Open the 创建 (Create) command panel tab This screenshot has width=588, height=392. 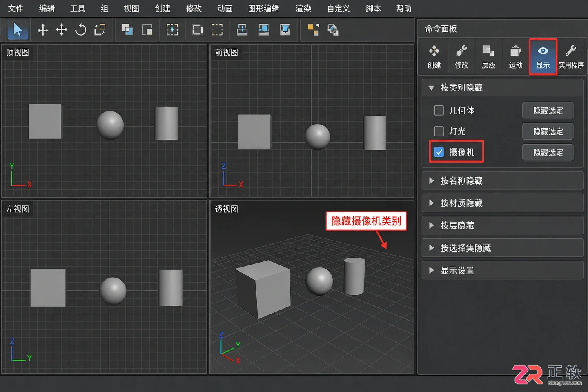[434, 57]
